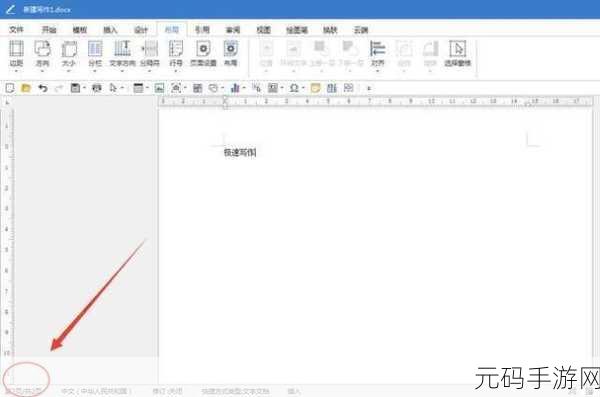
Task: Switch to the 审阅 (Review) tab
Action: point(233,29)
